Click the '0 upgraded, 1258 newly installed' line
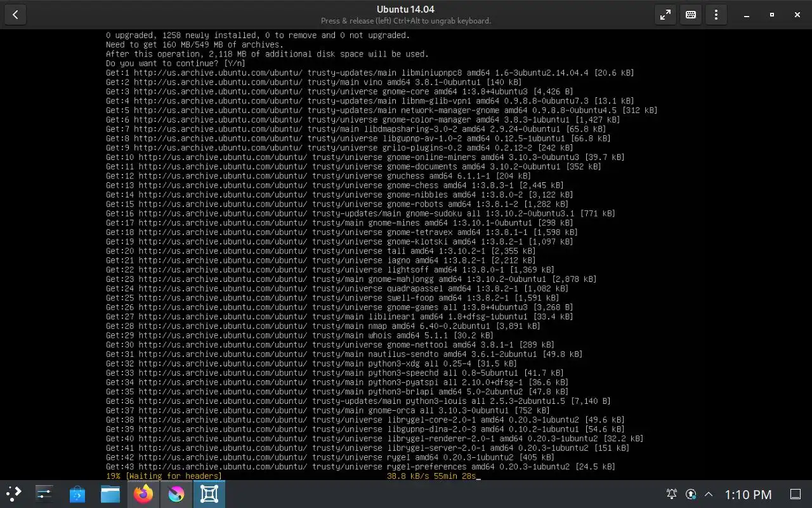Viewport: 812px width, 508px height. [x=258, y=36]
